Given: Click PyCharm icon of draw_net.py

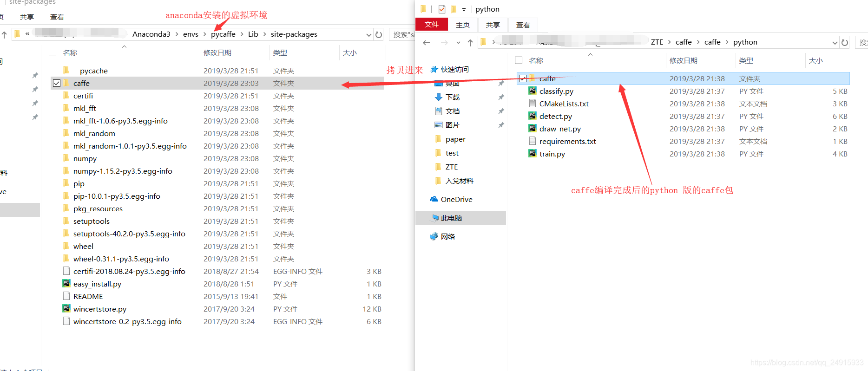Looking at the screenshot, I should [533, 129].
